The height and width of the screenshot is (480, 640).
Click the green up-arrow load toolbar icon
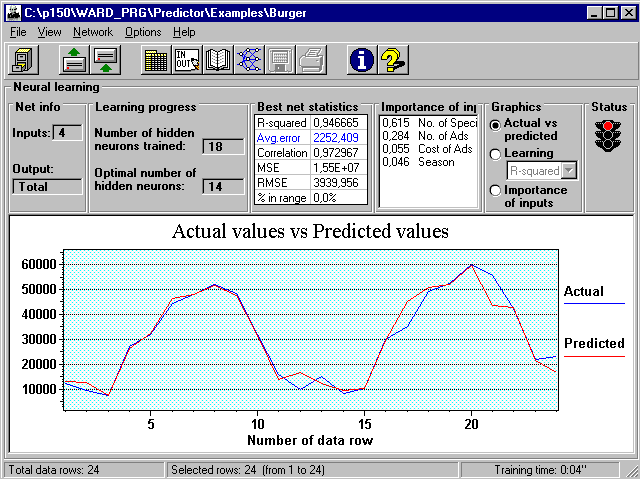click(73, 60)
